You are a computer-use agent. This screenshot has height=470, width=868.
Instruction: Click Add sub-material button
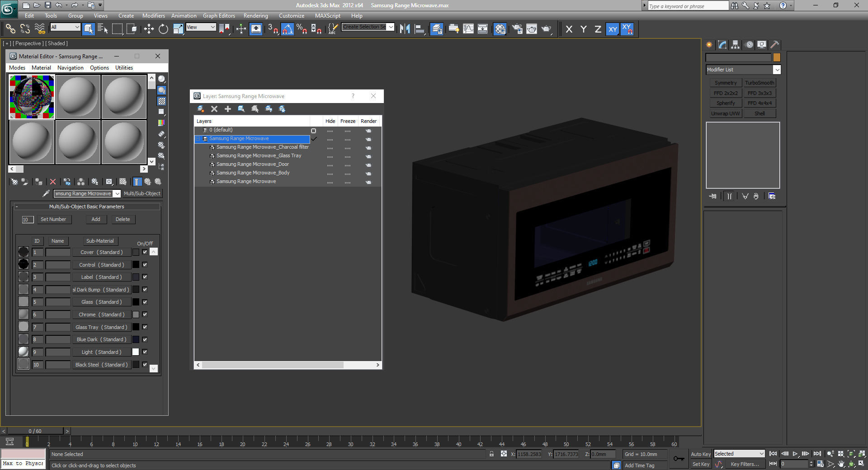96,219
